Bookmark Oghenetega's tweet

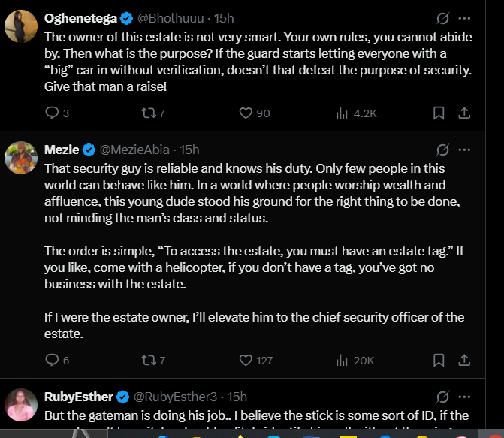point(439,113)
